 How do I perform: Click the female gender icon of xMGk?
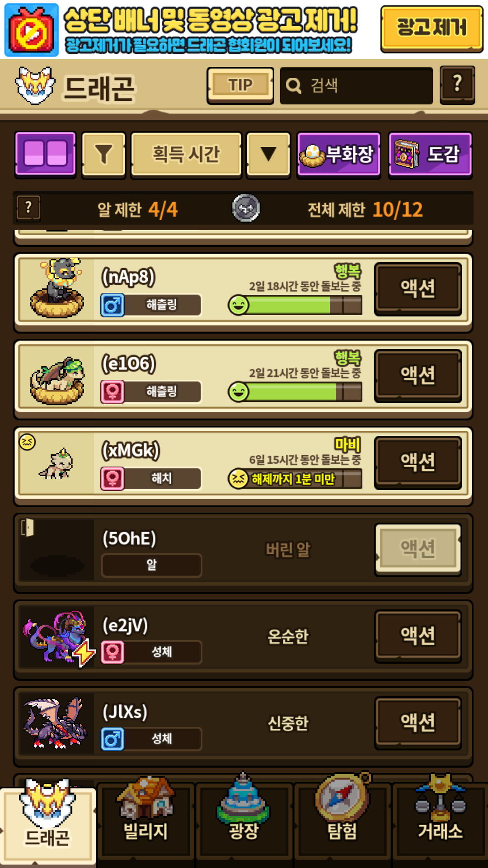113,479
